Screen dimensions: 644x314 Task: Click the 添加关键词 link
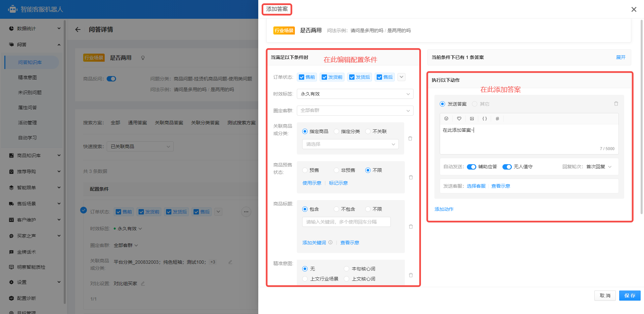coord(314,243)
